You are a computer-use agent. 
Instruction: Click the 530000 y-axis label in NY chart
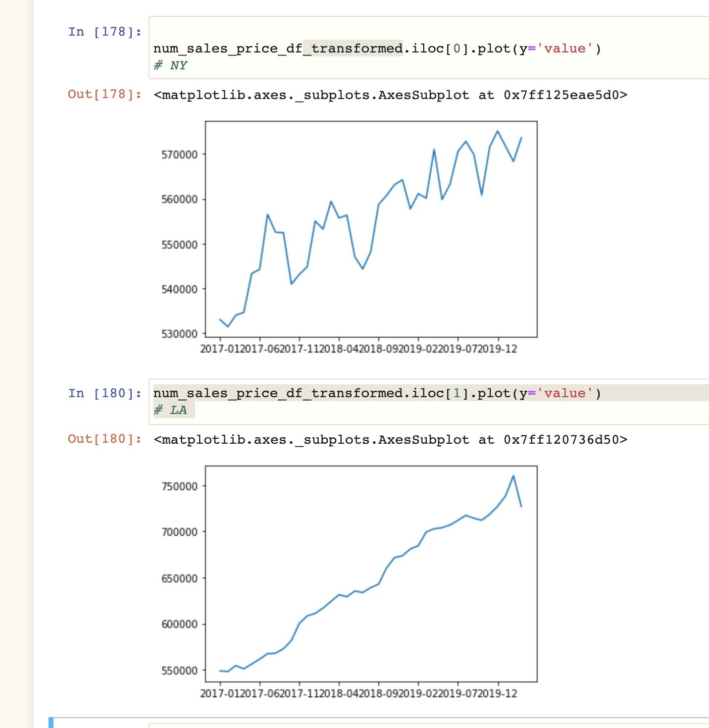pyautogui.click(x=179, y=334)
